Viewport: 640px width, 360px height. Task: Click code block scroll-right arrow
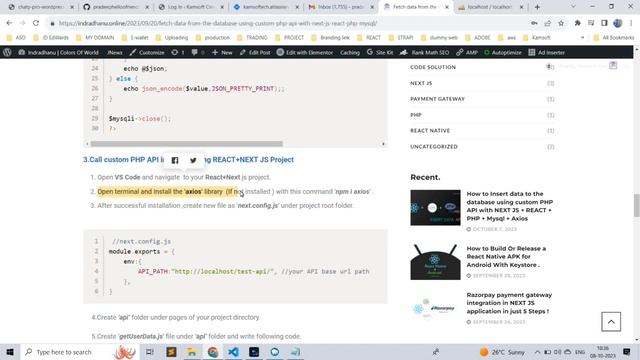click(383, 144)
